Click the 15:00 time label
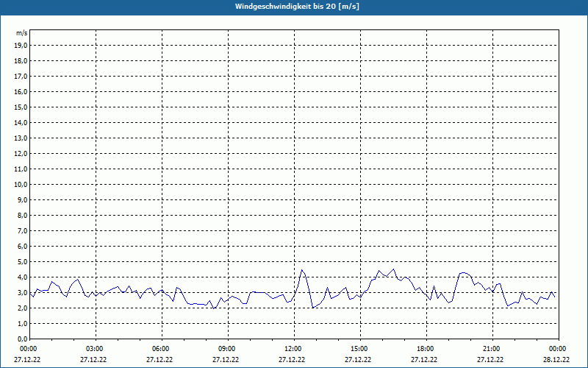This screenshot has width=588, height=368. (x=359, y=349)
